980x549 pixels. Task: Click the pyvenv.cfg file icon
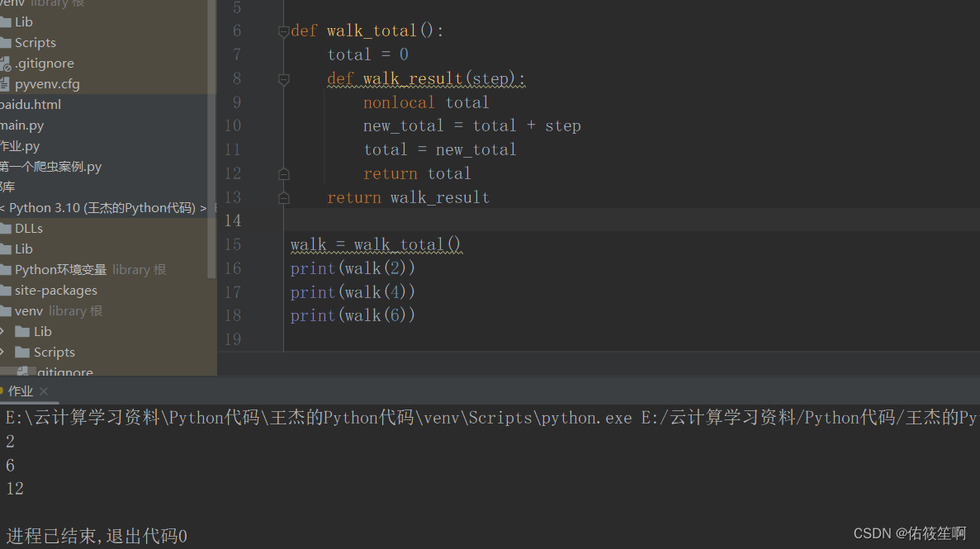[x=5, y=83]
